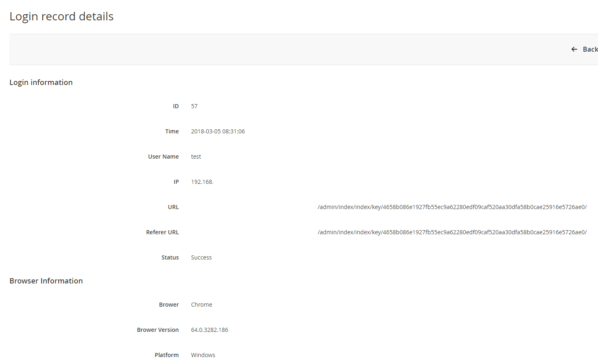This screenshot has width=598, height=364.
Task: Select the browser value 'Chrome'
Action: [x=202, y=305]
